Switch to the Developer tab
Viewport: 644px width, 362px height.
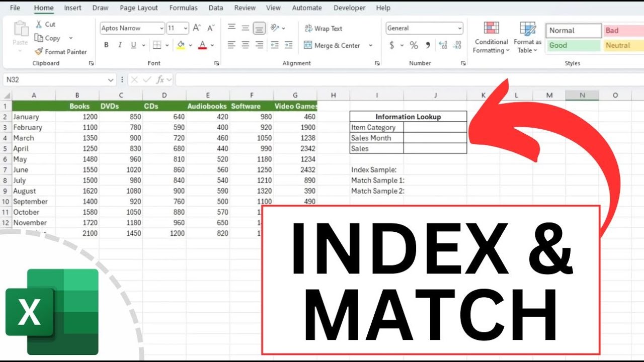coord(350,8)
